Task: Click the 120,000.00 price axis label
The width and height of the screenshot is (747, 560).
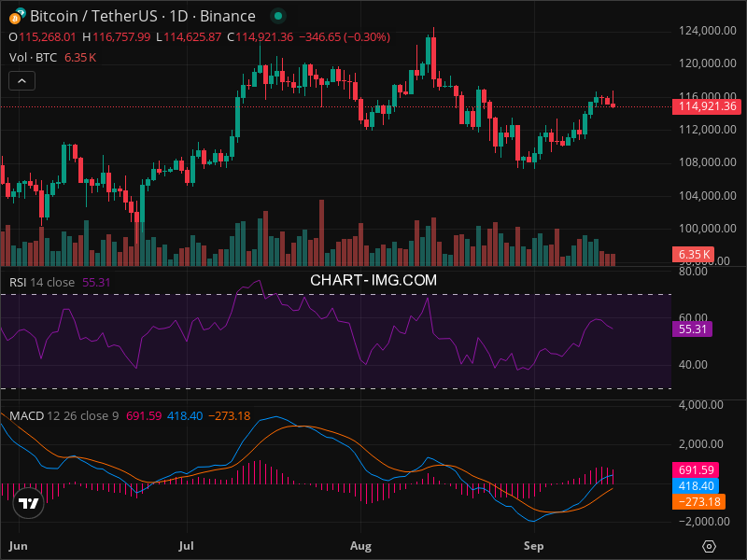Action: click(708, 63)
